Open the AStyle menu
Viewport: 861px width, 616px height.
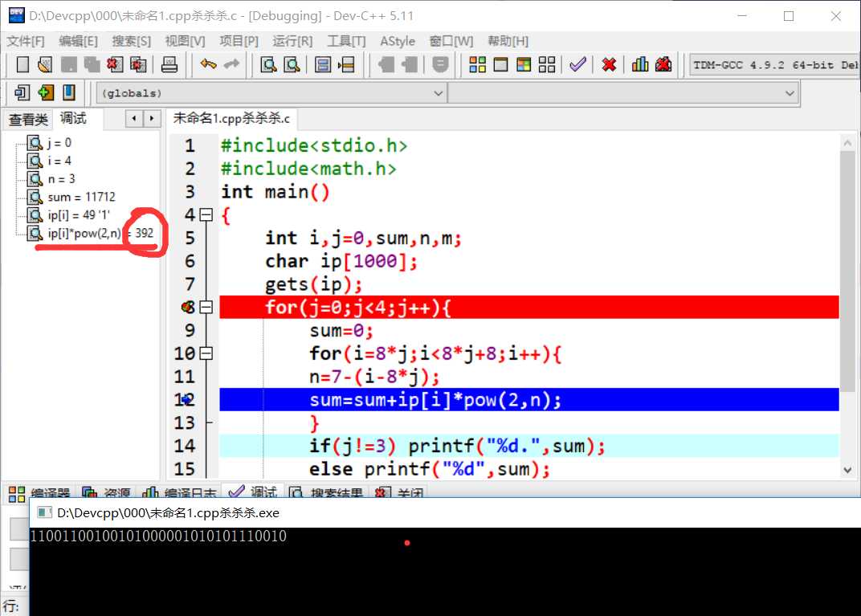point(398,41)
